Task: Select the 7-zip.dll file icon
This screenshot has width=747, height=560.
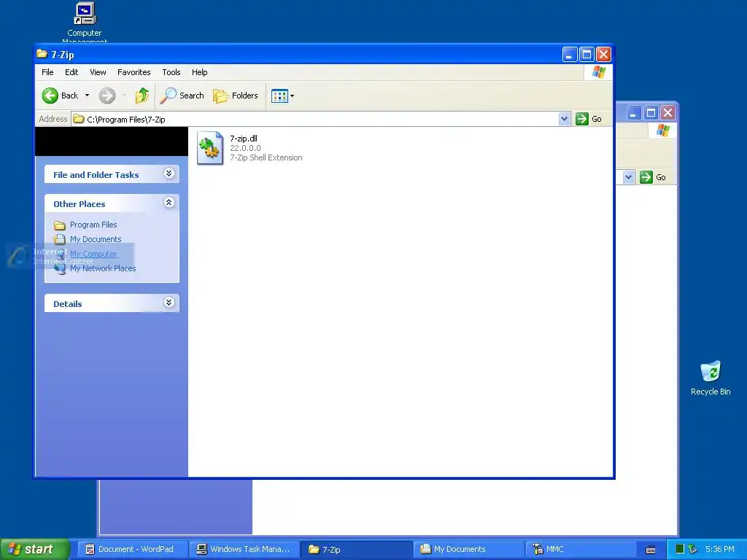Action: click(210, 148)
